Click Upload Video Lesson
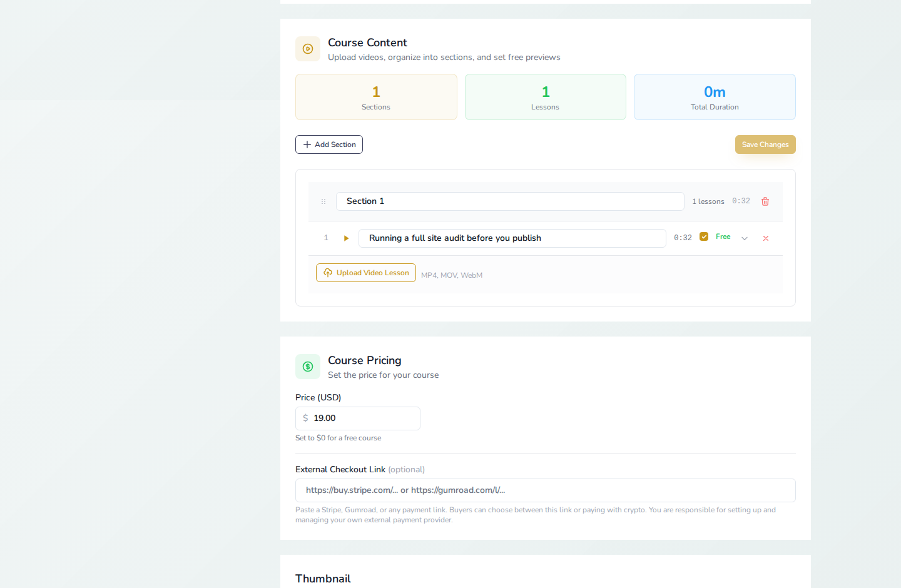Screen dimensions: 901x588 (366, 273)
